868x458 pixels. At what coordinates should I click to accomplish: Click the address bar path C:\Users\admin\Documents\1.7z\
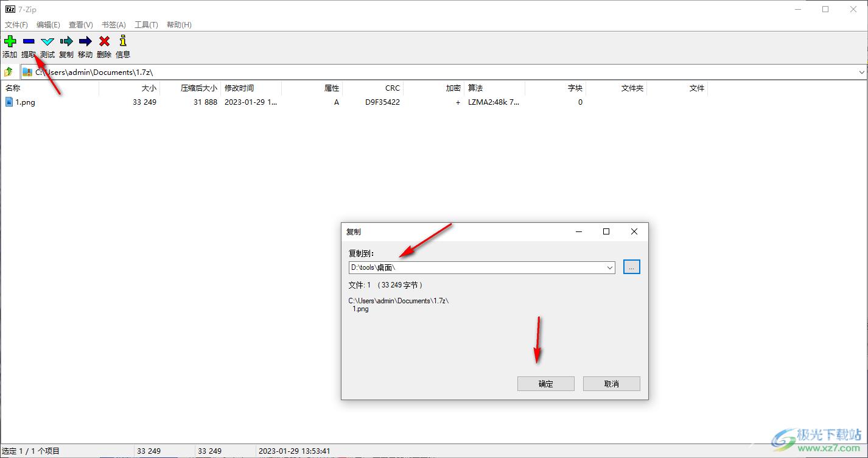[94, 72]
